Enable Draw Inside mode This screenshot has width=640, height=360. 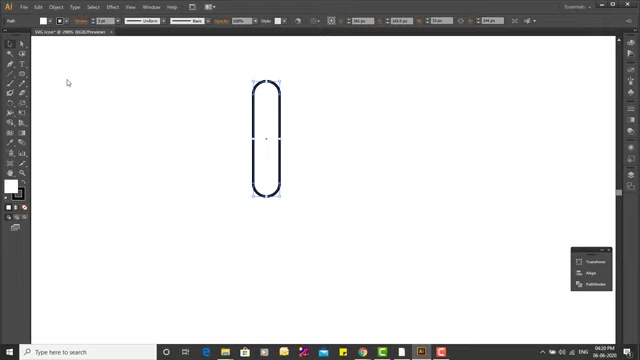[x=24, y=217]
